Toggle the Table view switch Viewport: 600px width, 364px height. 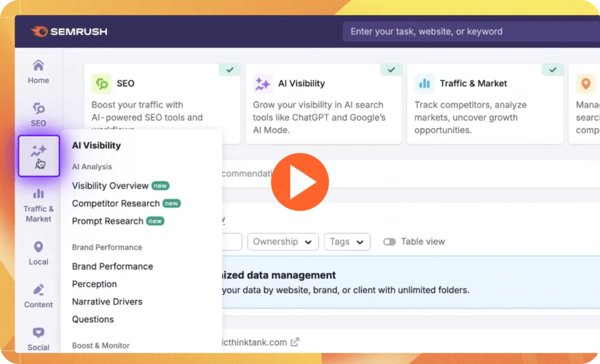pos(389,241)
